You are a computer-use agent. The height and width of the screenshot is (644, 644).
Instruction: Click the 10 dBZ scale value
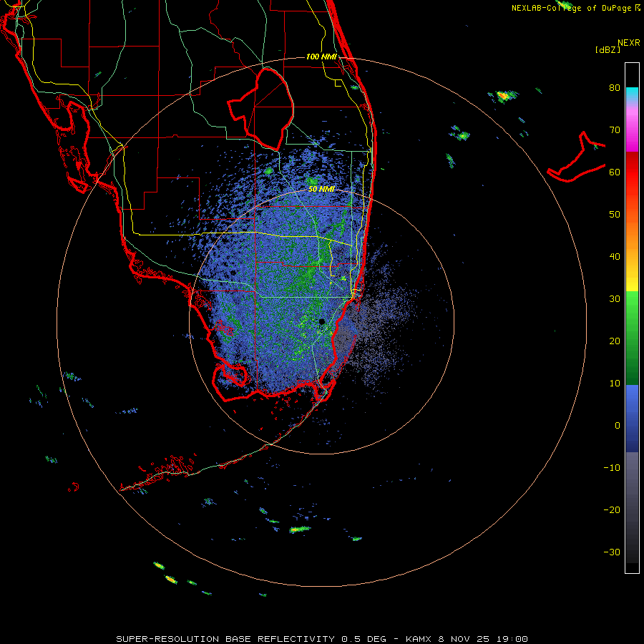tap(615, 384)
